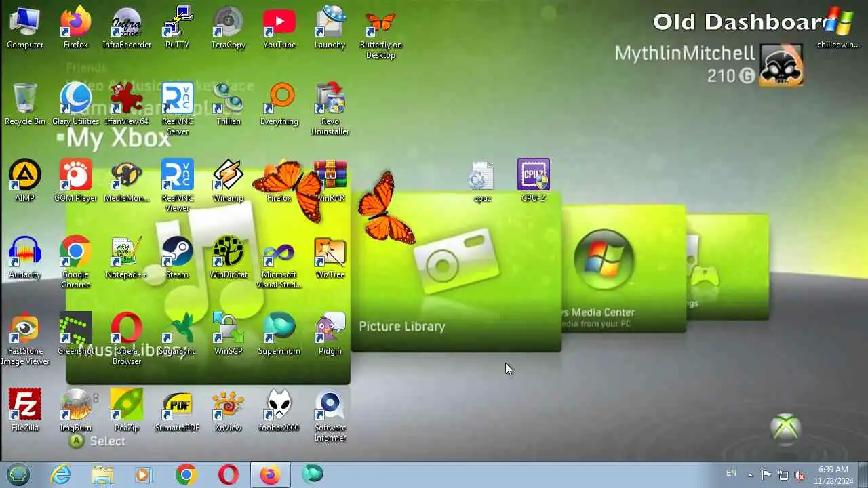868x488 pixels.
Task: Launch InfraRecorder from the desktop
Action: pos(127,28)
